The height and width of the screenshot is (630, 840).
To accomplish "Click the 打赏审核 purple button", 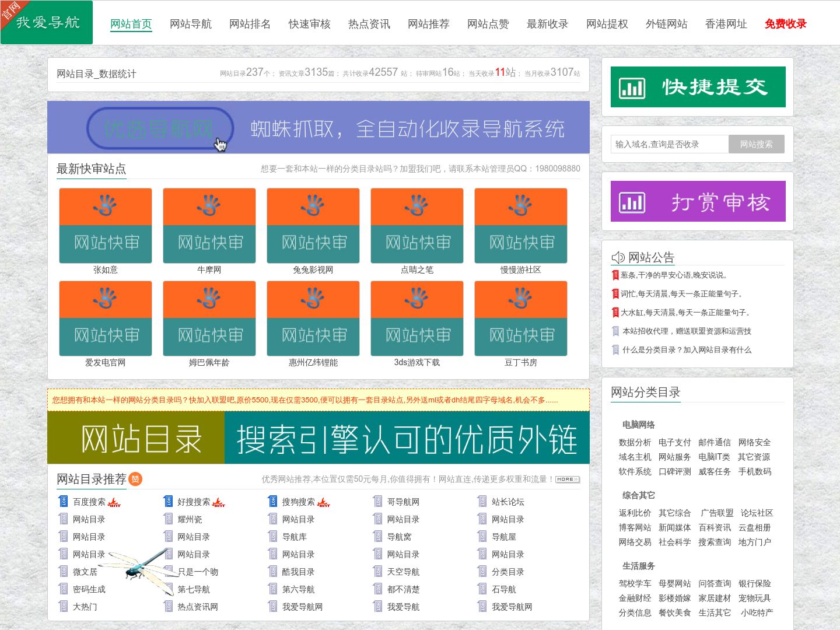I will 698,201.
